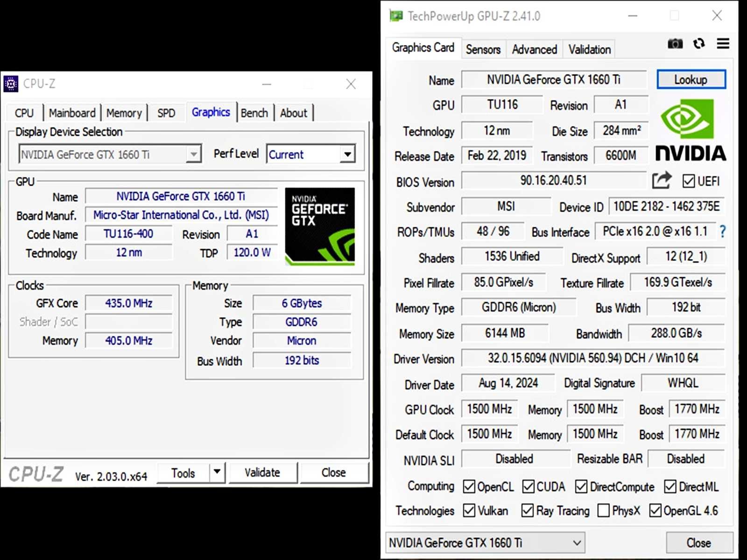
Task: Click the Board Manuf. Micro-Star value
Action: click(181, 215)
